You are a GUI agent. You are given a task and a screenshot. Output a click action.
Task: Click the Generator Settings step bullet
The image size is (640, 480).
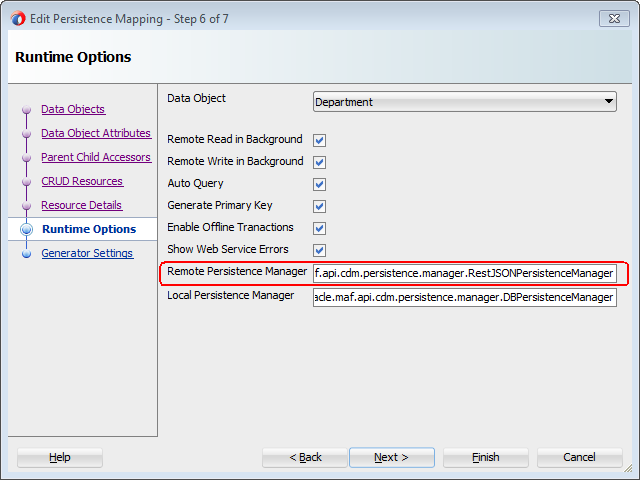(x=27, y=253)
